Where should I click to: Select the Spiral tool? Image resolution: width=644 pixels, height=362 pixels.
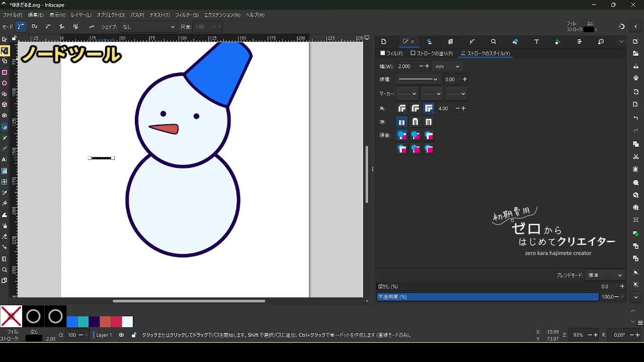(5, 116)
